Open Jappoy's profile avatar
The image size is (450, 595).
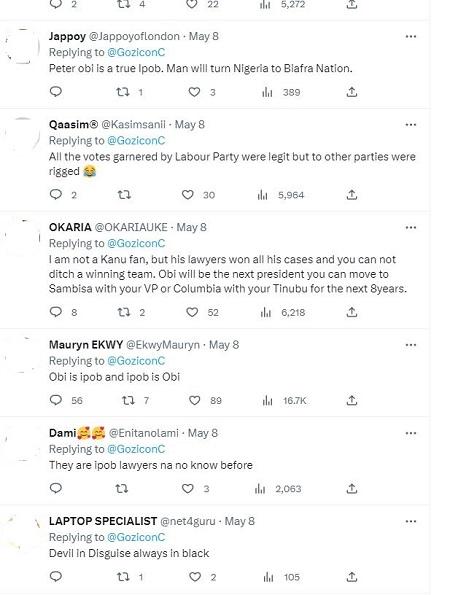(22, 45)
